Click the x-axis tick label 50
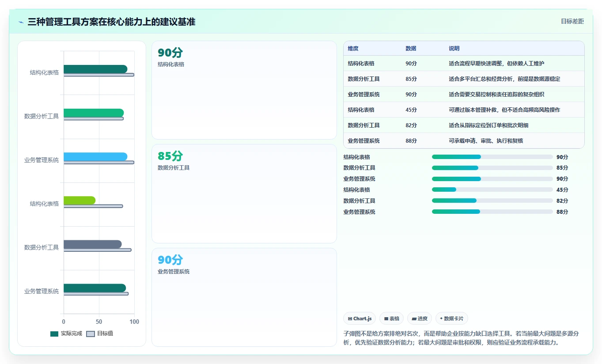Screen dimensions: 602x364 click(99, 322)
